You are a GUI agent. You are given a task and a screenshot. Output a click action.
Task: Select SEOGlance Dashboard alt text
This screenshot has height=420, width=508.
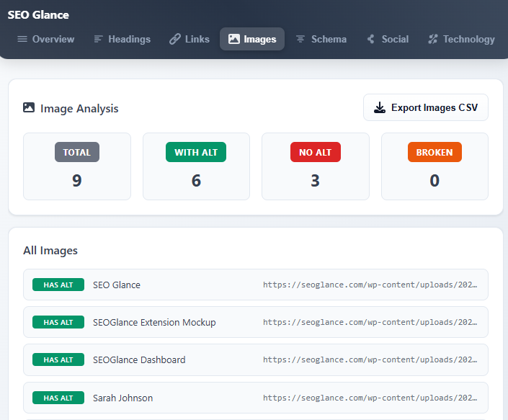pos(139,359)
